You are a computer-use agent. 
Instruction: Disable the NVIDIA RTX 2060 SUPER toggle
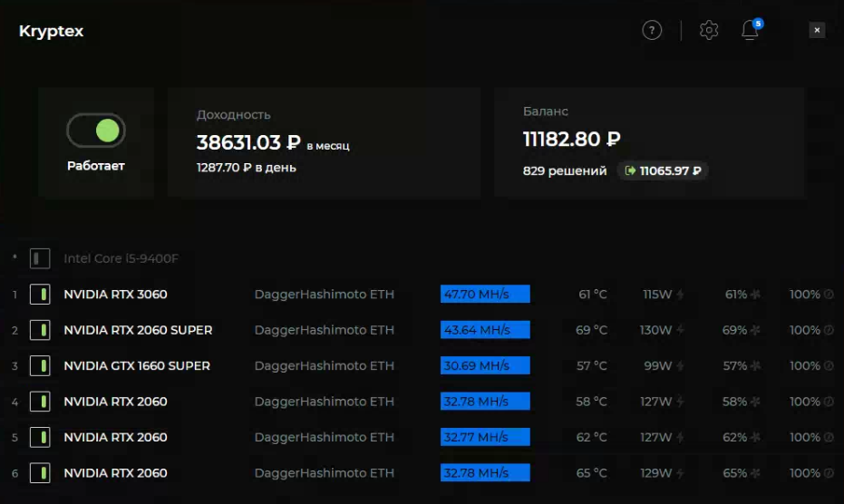tap(40, 330)
